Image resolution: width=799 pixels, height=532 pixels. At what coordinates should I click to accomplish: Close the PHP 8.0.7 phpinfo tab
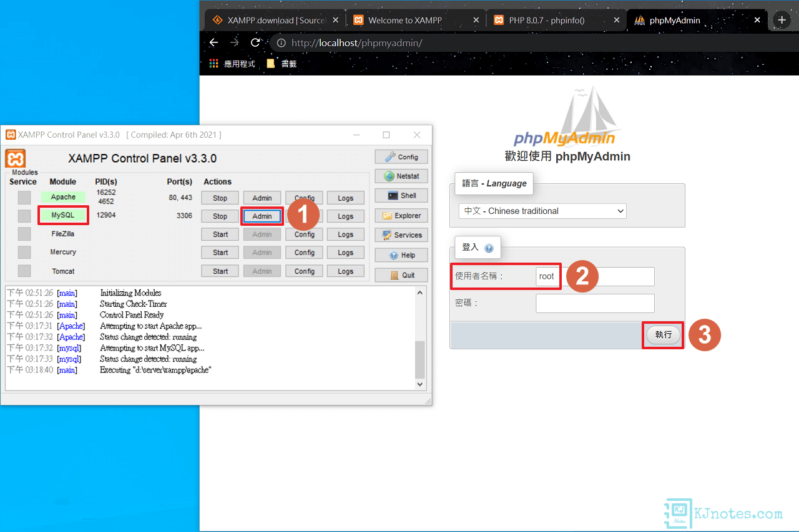click(x=616, y=20)
